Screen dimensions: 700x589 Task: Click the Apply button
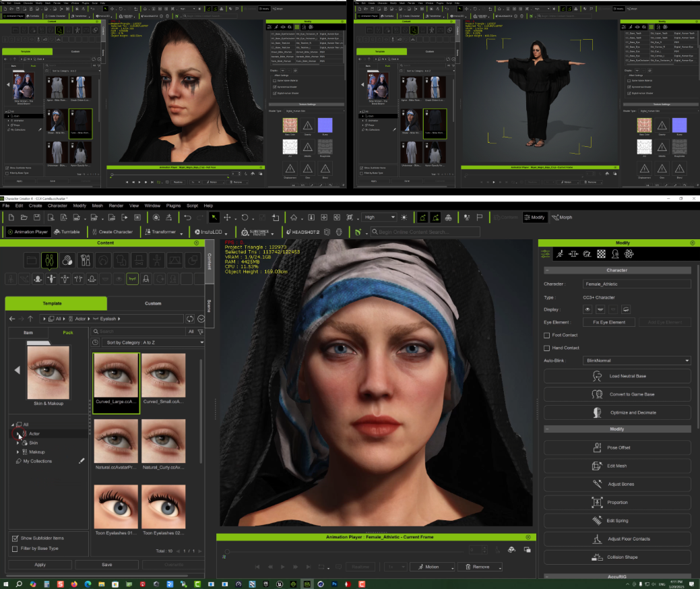[40, 565]
